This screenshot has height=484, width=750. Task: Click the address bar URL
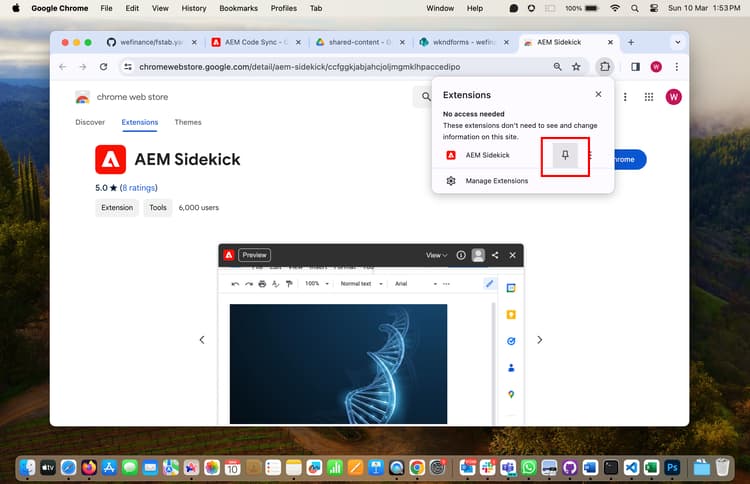(299, 66)
